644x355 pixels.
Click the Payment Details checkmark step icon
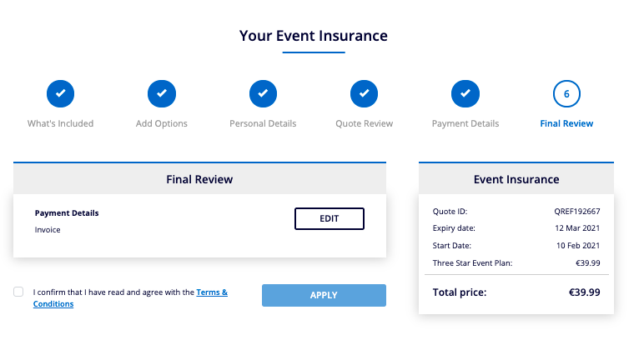pyautogui.click(x=465, y=94)
